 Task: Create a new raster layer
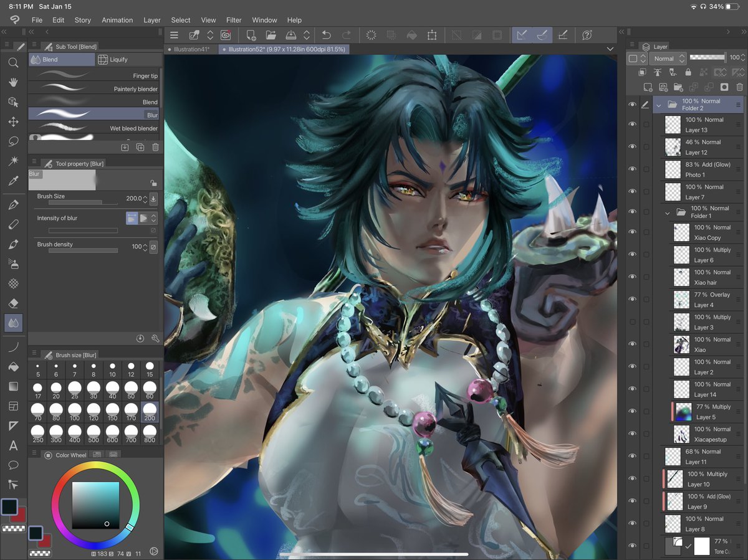[648, 87]
